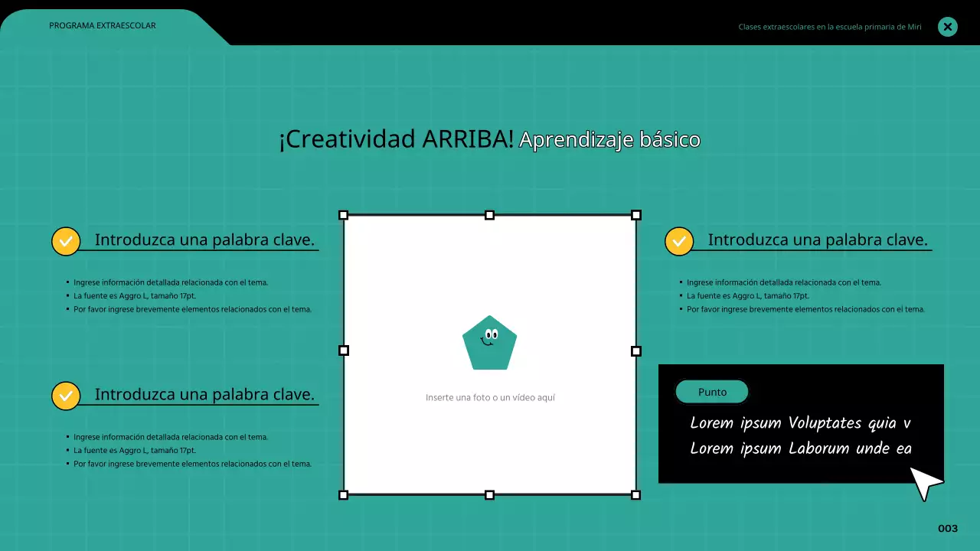Viewport: 980px width, 551px height.
Task: Click the page number 003
Action: click(948, 529)
